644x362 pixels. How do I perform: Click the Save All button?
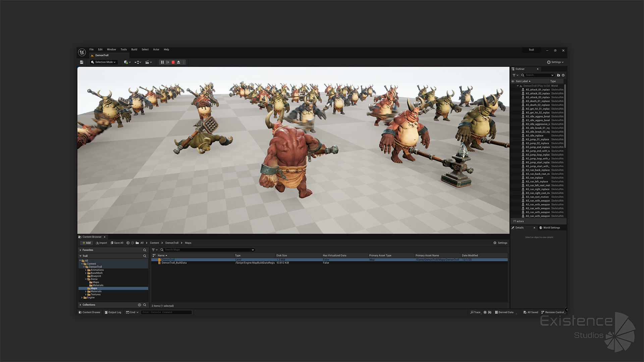(117, 243)
